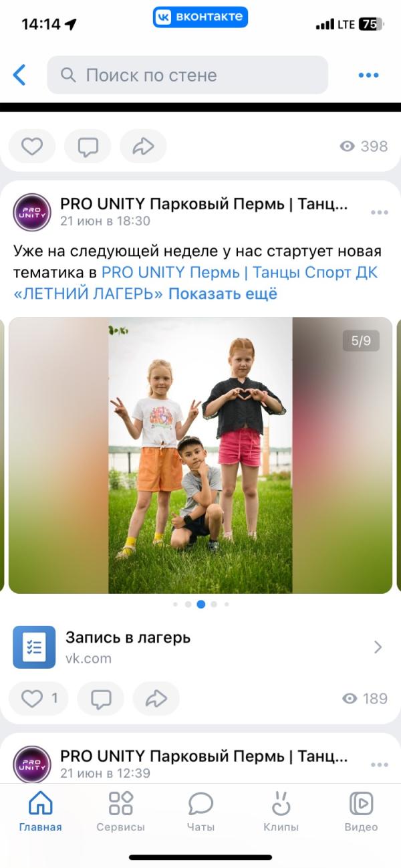Open the Клипы tab
Viewport: 401px width, 868px height.
(281, 812)
